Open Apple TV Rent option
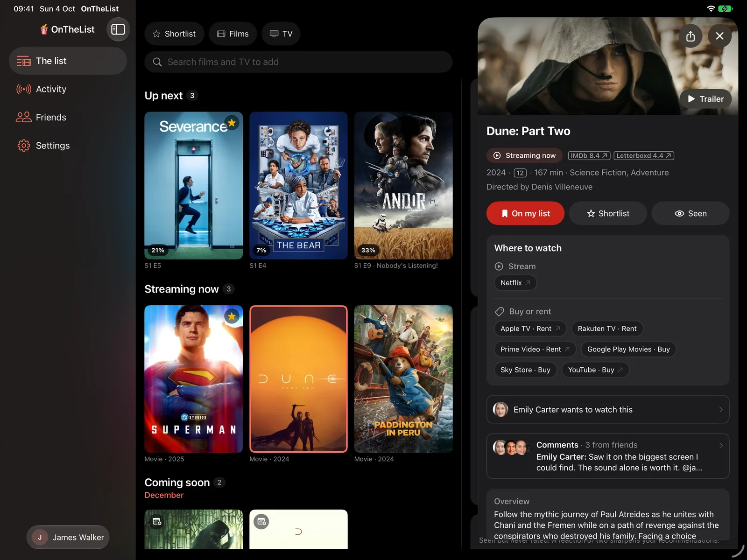The height and width of the screenshot is (560, 747). (x=530, y=329)
